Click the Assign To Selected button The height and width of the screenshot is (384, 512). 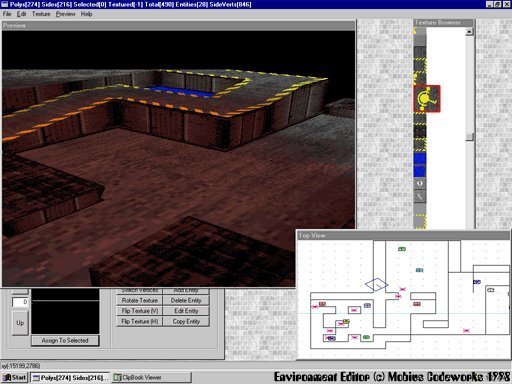click(65, 340)
